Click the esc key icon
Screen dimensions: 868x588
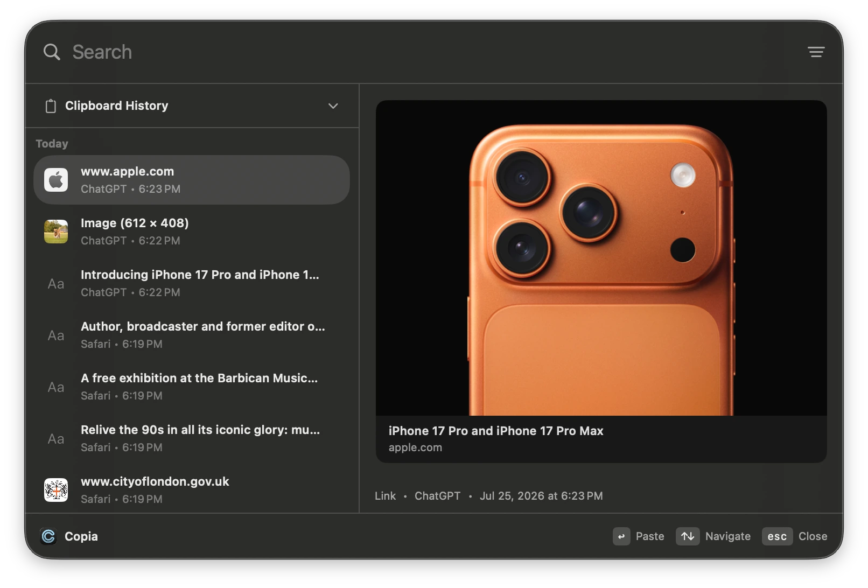[777, 536]
